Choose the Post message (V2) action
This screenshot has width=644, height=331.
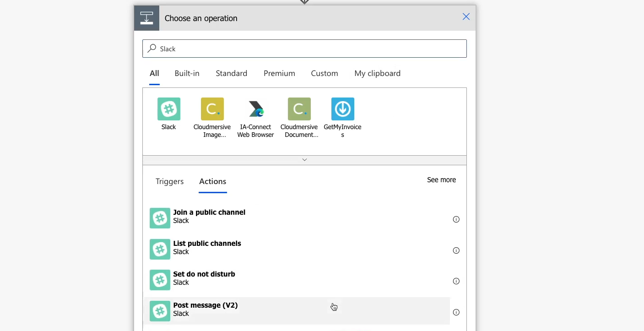(297, 311)
